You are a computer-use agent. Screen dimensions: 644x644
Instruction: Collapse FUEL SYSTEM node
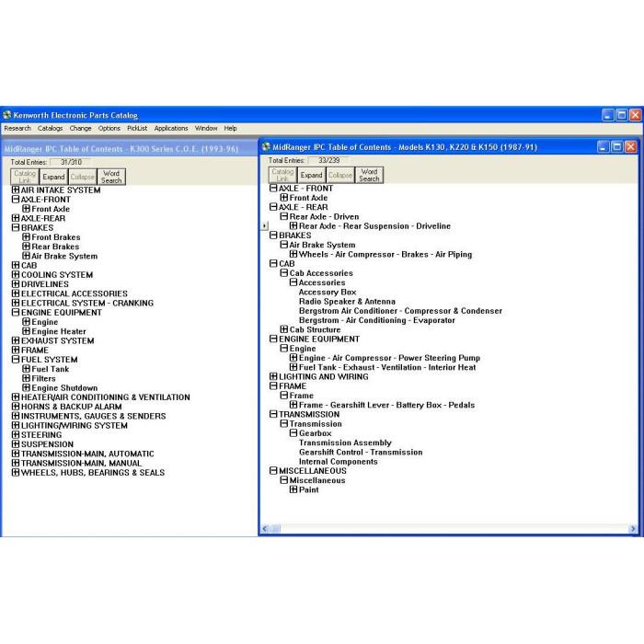click(x=16, y=360)
